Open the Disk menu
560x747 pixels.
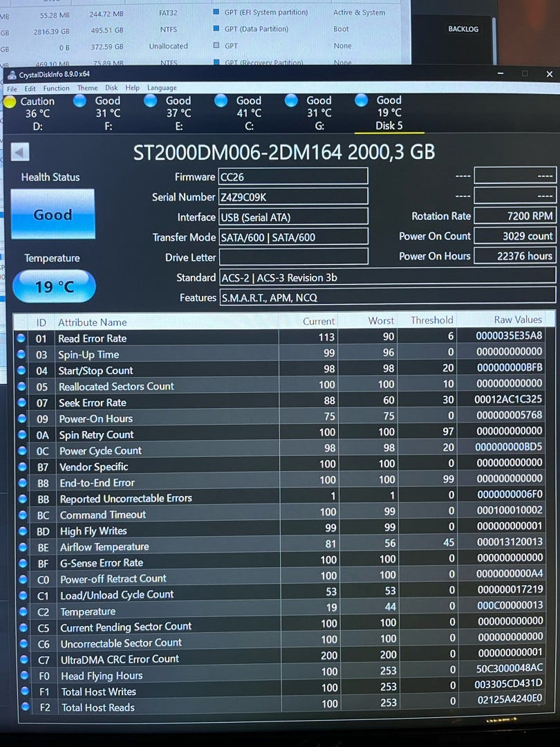(x=111, y=88)
